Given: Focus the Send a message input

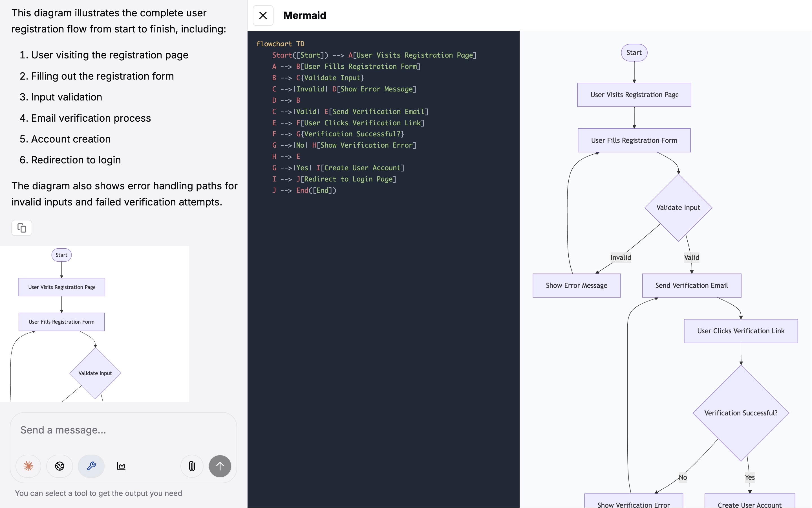Looking at the screenshot, I should (123, 430).
